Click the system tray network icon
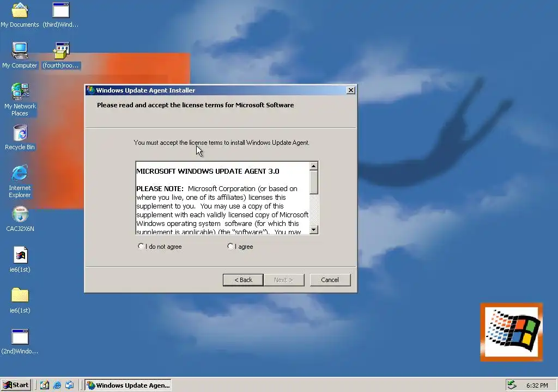This screenshot has width=558, height=392. [x=512, y=385]
